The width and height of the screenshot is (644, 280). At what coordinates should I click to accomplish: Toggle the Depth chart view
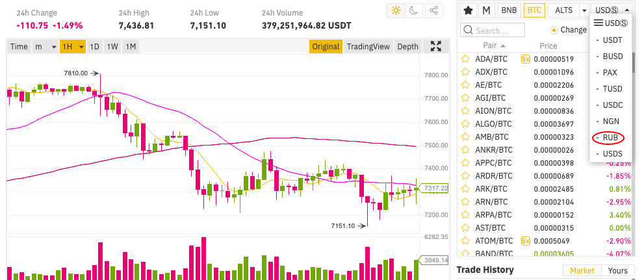407,46
